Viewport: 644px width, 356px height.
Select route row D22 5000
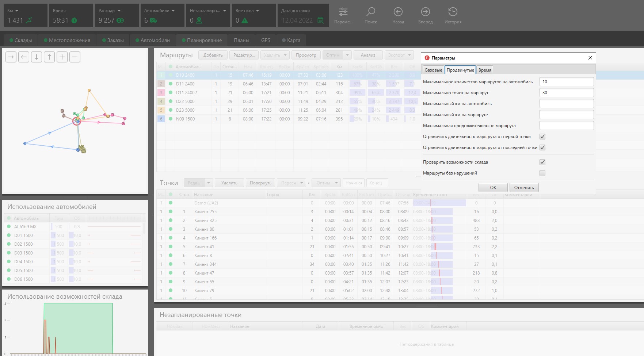pyautogui.click(x=289, y=102)
